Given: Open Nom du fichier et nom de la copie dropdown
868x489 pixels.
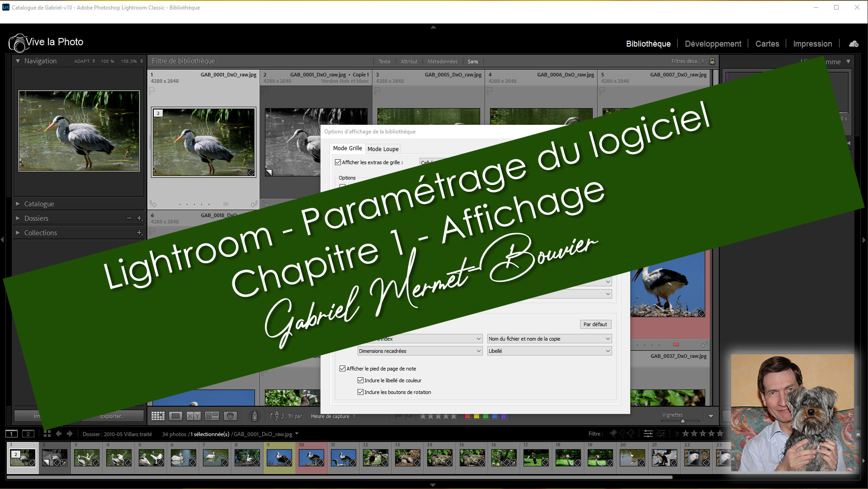Looking at the screenshot, I should tap(549, 339).
